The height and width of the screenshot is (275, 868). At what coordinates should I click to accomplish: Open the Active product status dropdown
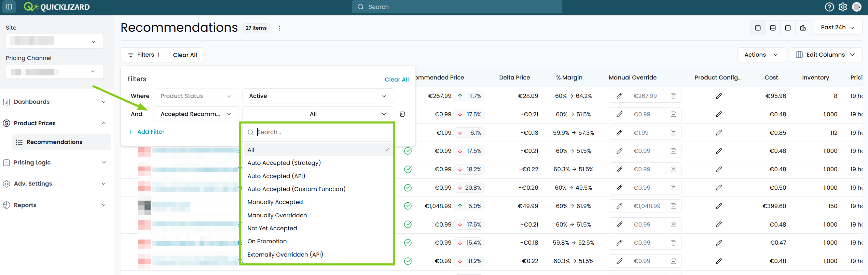tap(318, 96)
